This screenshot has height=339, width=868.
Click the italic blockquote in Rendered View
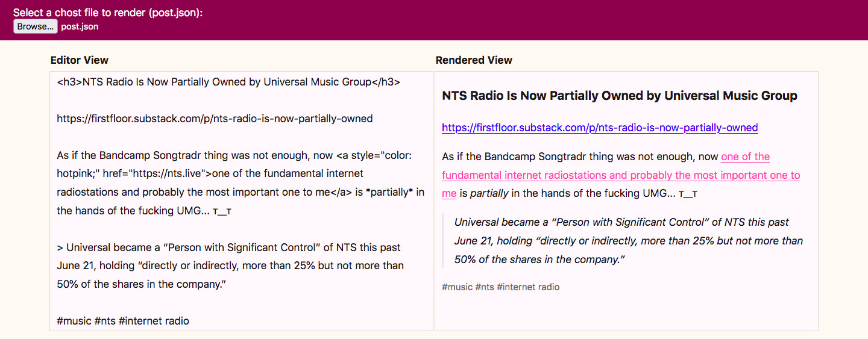[627, 241]
